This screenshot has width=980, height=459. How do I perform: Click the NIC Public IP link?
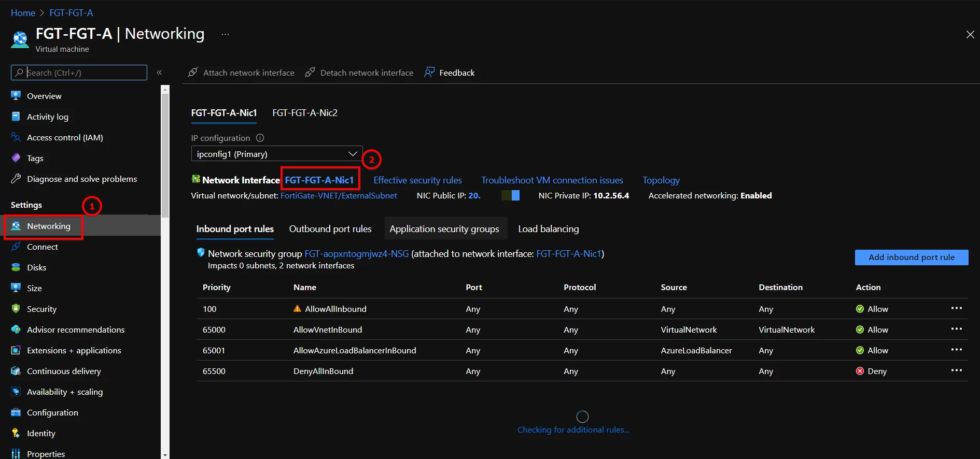[x=474, y=196]
